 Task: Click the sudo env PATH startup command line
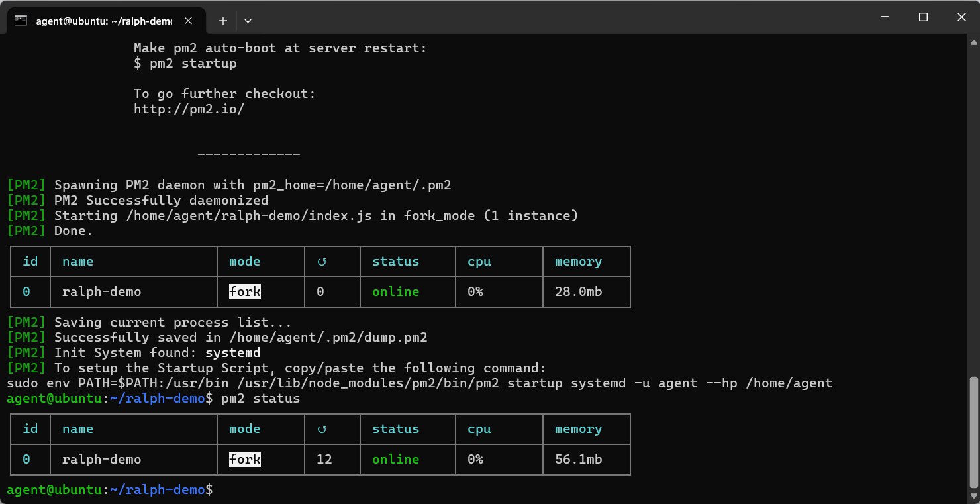pos(418,383)
